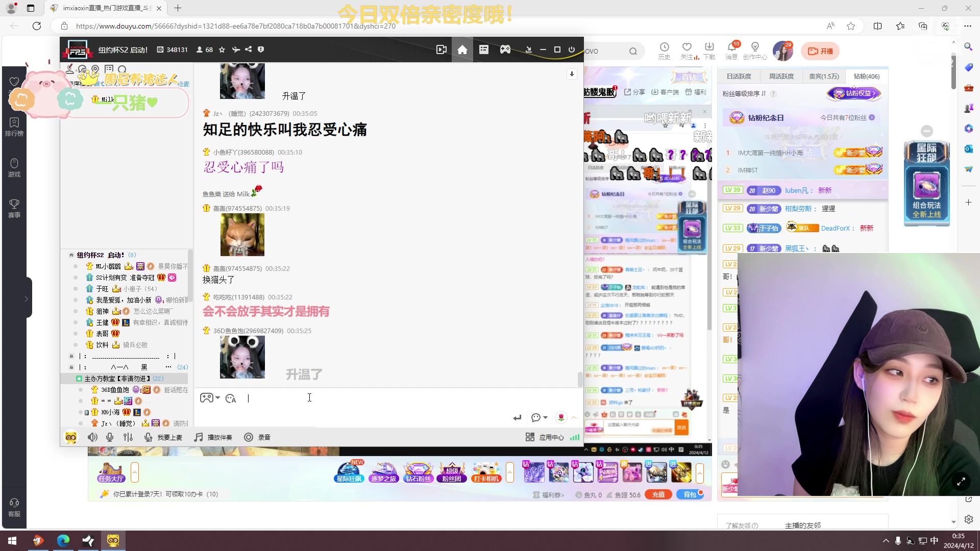Mute the speaker volume icon
Screen dimensions: 980x551
[x=92, y=437]
